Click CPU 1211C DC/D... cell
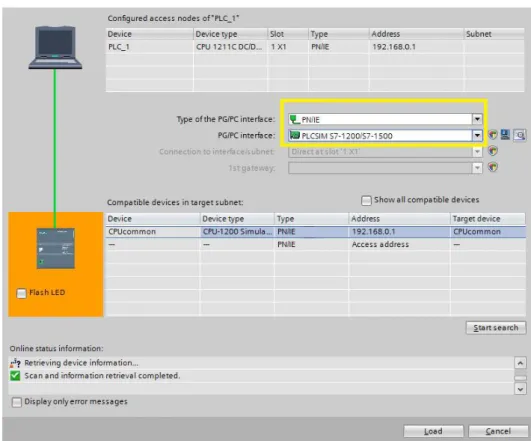This screenshot has height=441, width=531. coord(230,47)
